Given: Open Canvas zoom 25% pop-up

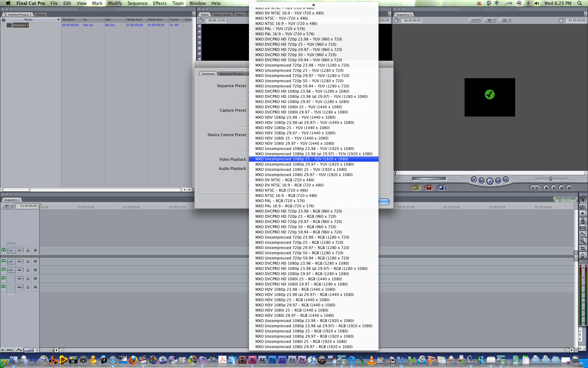Looking at the screenshot, I should coord(475,20).
